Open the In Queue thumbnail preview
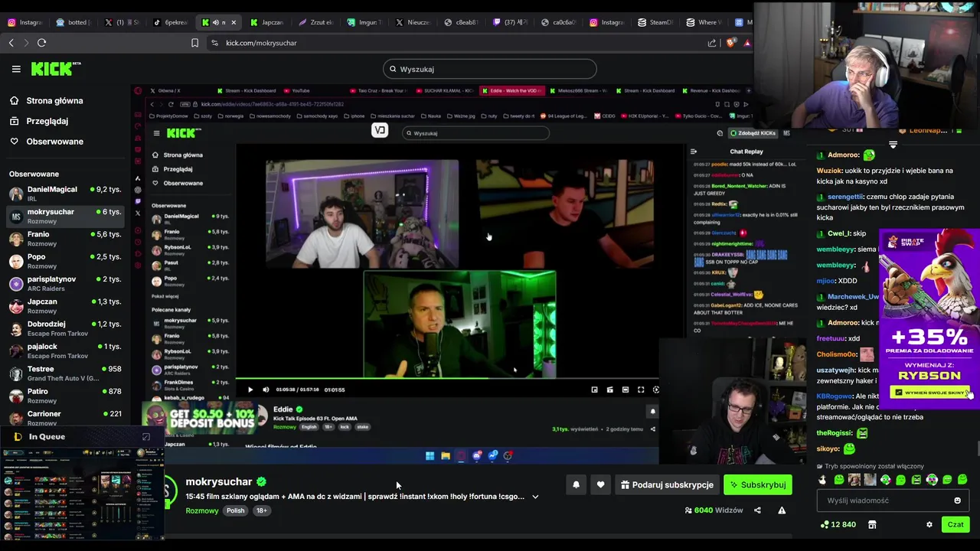This screenshot has height=551, width=980. (x=83, y=493)
